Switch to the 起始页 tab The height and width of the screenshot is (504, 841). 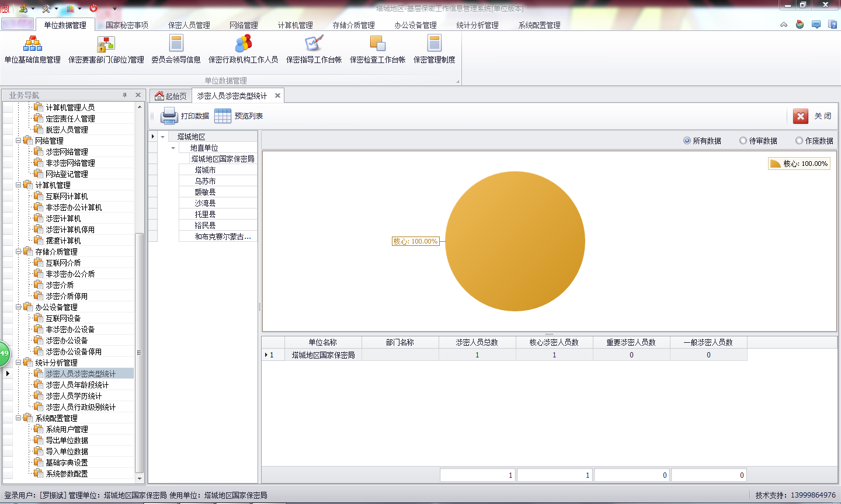click(171, 96)
